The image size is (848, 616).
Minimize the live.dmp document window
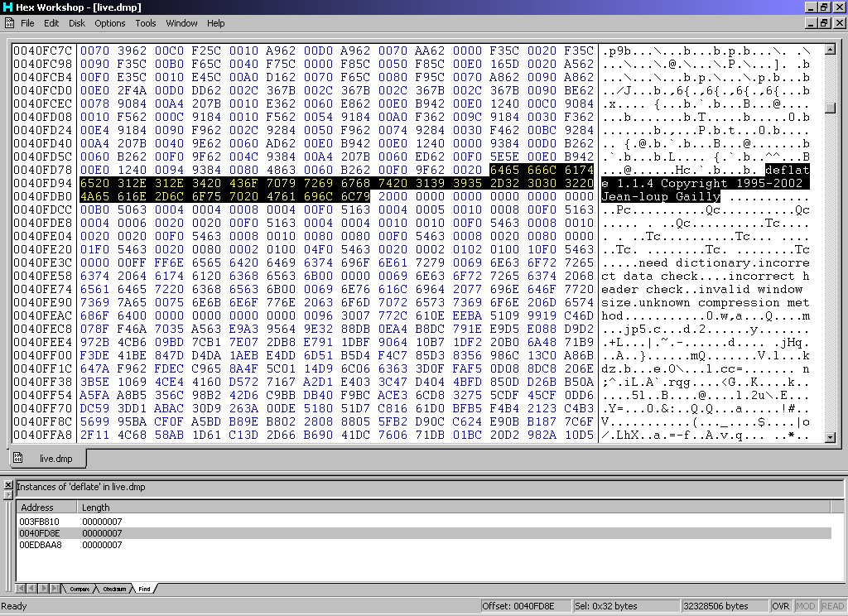tap(812, 23)
